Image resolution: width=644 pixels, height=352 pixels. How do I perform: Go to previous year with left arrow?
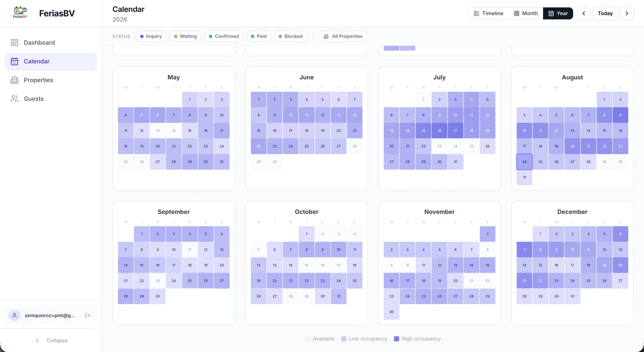coord(584,13)
